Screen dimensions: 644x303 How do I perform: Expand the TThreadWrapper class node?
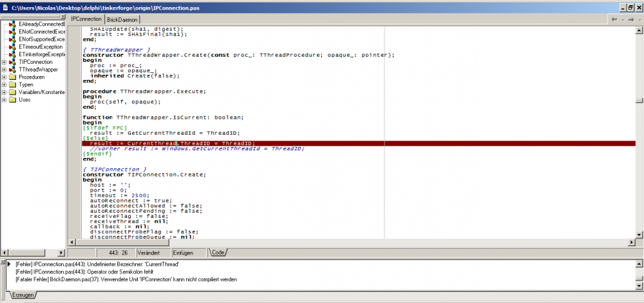point(4,70)
